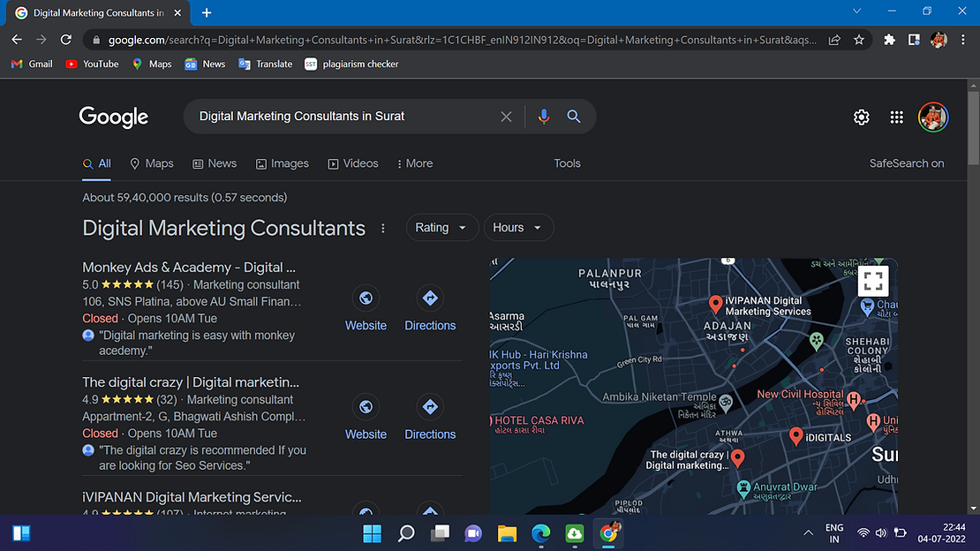Switch to the Videos search tab
This screenshot has width=980, height=551.
coord(353,163)
